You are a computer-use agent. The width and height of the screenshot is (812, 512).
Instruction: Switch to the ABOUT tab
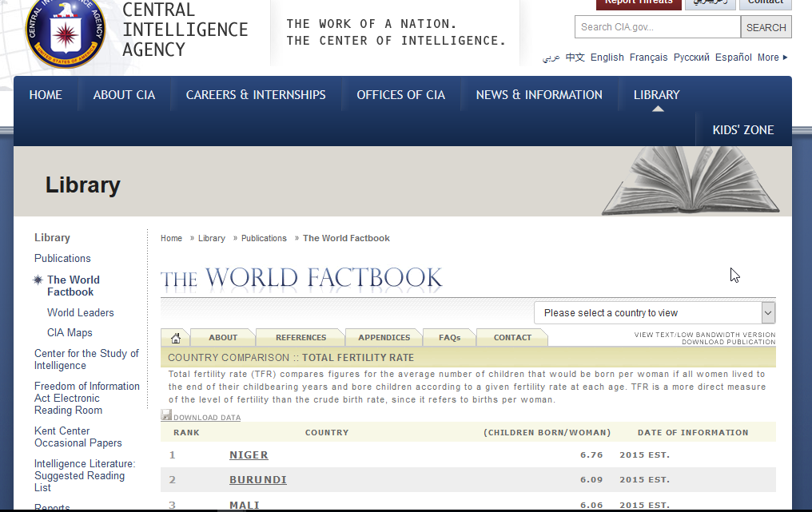click(x=223, y=338)
